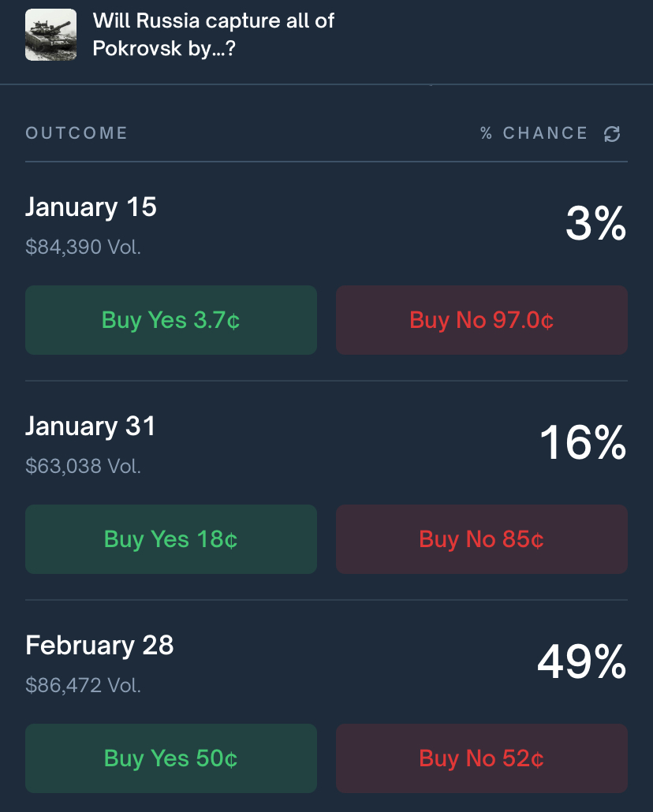653x812 pixels.
Task: Click the $63,038 Vol. label
Action: pos(83,467)
